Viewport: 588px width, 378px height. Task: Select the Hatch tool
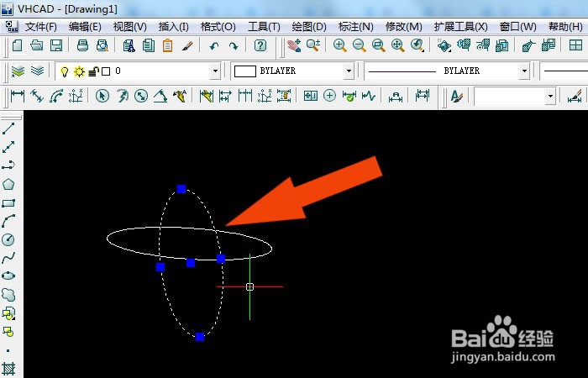[8, 368]
